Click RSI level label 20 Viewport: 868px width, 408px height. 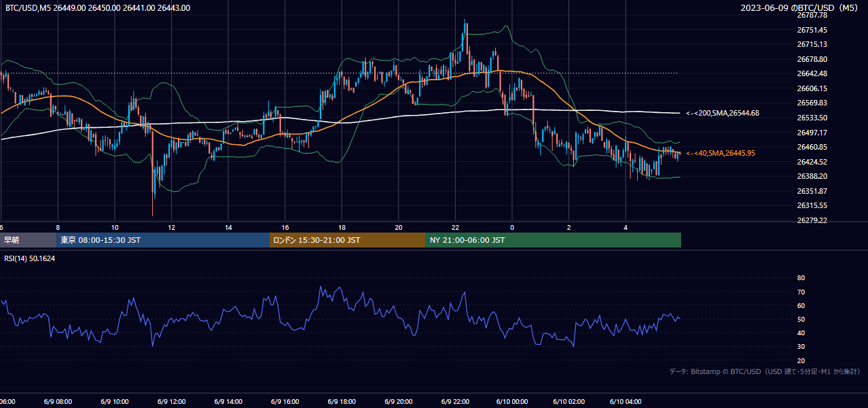pos(801,360)
